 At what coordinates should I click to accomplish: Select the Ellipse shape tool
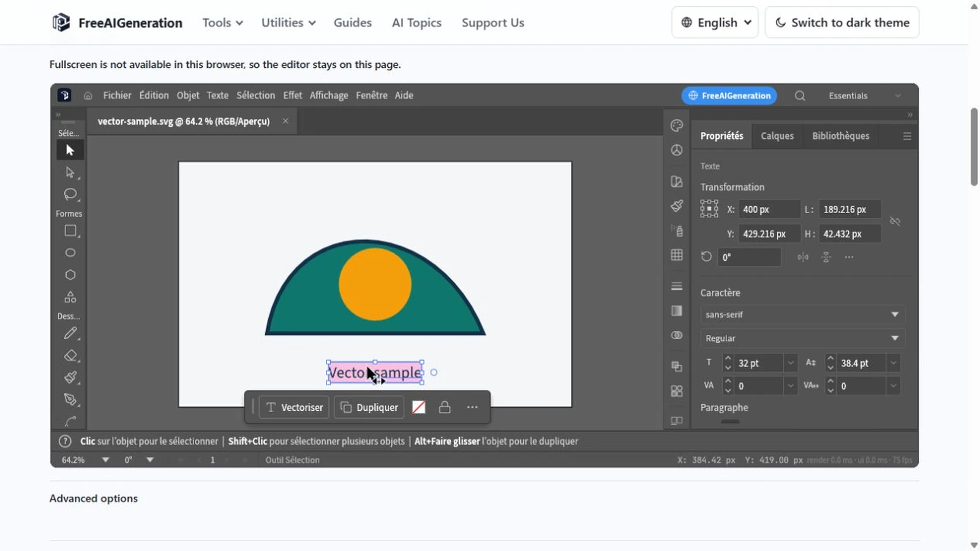coord(70,253)
